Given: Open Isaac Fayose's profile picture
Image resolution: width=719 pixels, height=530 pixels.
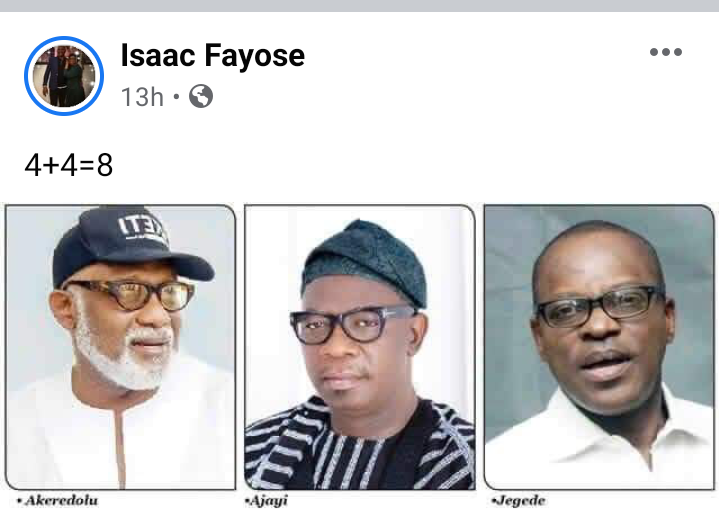Looking at the screenshot, I should (x=63, y=75).
